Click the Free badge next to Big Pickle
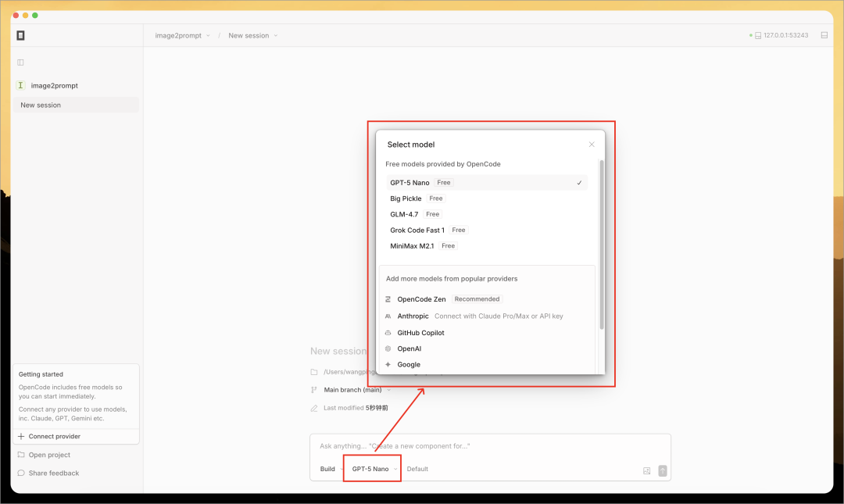Screen dimensions: 844x504 pyautogui.click(x=436, y=198)
